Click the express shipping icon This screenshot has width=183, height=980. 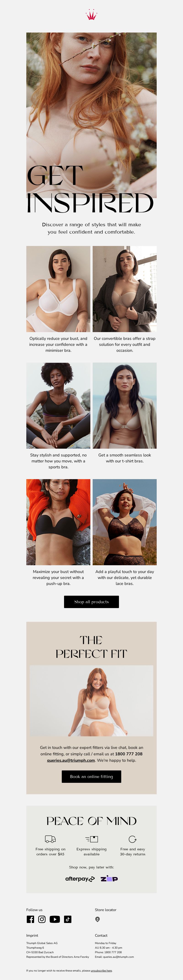[91, 839]
